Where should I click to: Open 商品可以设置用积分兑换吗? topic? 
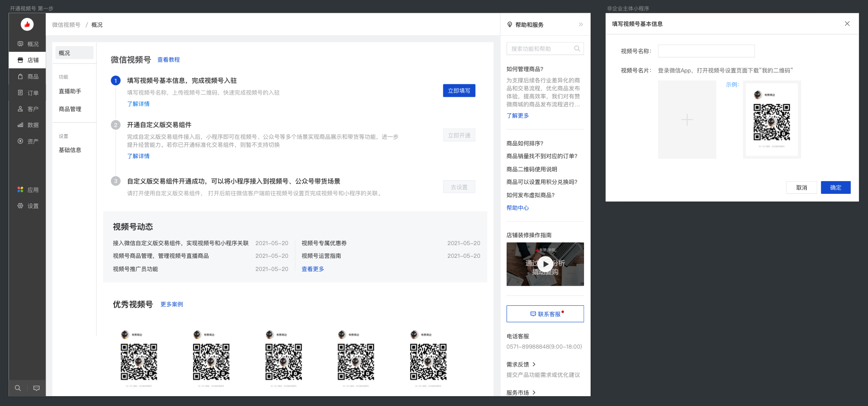pyautogui.click(x=542, y=182)
